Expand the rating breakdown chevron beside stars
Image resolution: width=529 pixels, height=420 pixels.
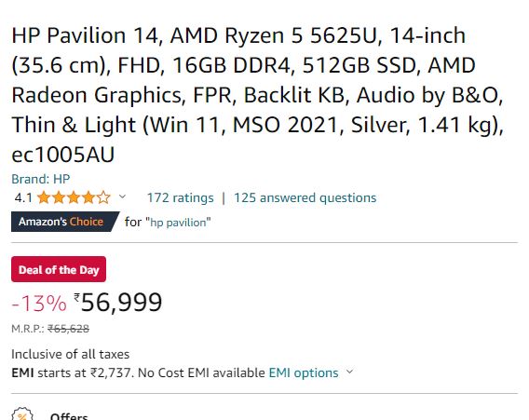[x=122, y=196]
